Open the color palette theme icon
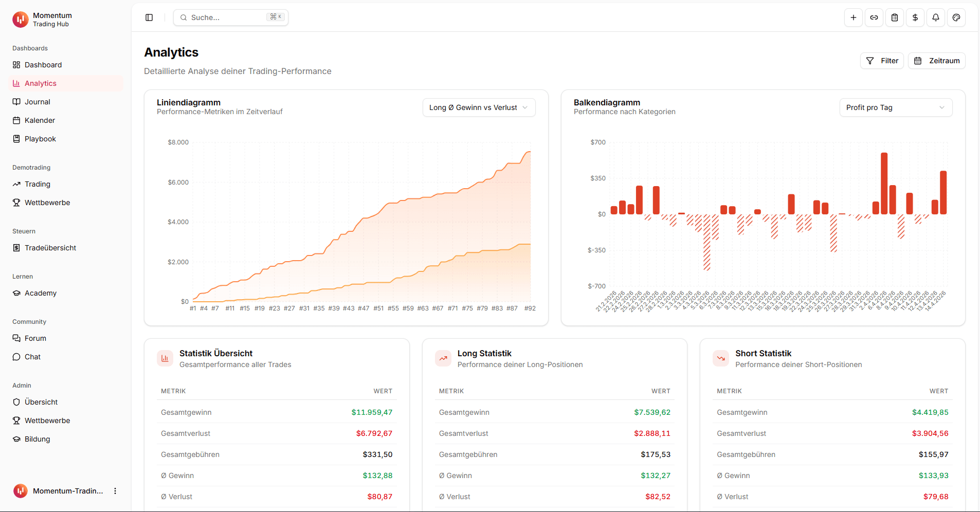 956,17
